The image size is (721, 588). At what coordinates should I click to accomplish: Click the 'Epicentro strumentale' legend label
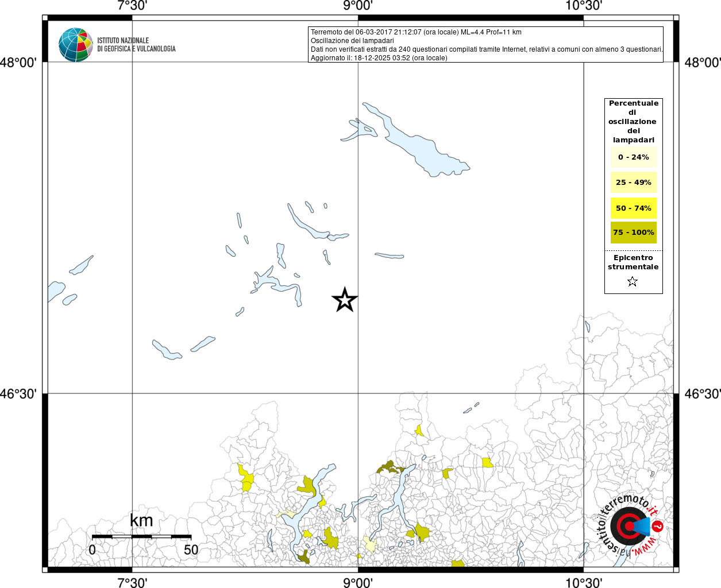633,262
